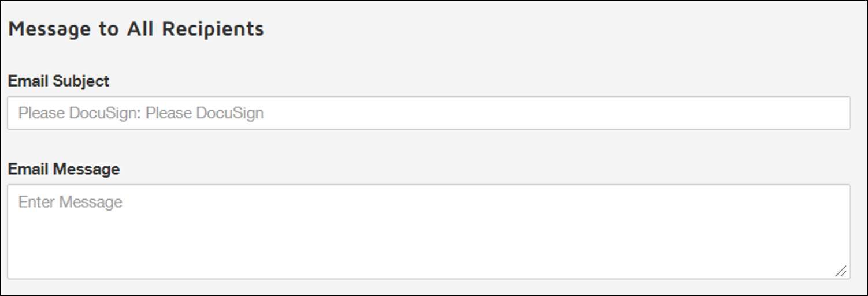
Task: Select the 'Email Subject' label
Action: (x=58, y=81)
